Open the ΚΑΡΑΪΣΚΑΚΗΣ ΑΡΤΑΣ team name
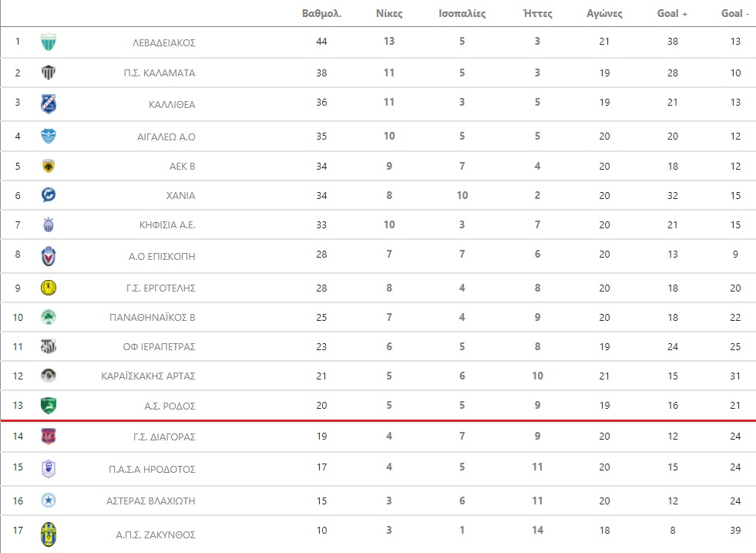This screenshot has width=756, height=553. [149, 376]
